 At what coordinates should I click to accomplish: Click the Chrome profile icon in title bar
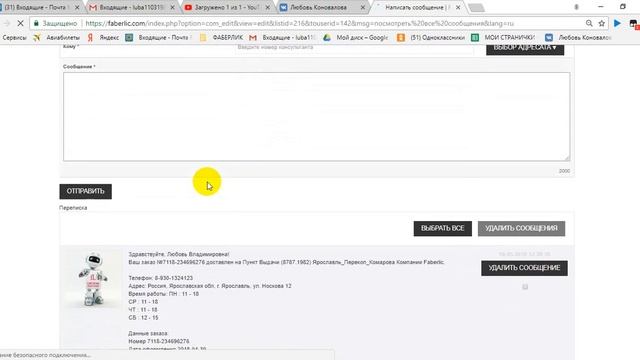pos(576,7)
